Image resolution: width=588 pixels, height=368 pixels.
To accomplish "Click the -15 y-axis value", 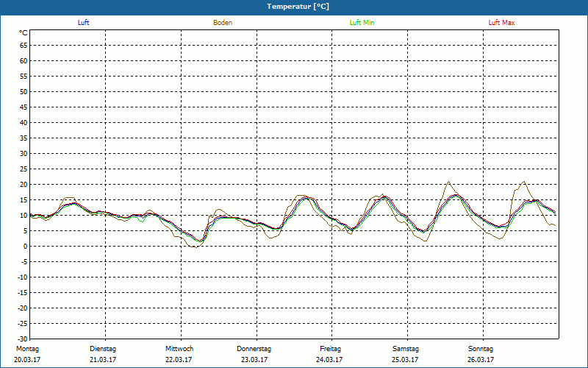I will pyautogui.click(x=22, y=292).
